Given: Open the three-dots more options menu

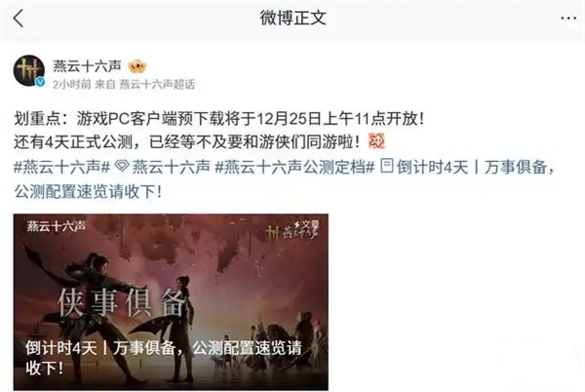Looking at the screenshot, I should click(x=567, y=18).
